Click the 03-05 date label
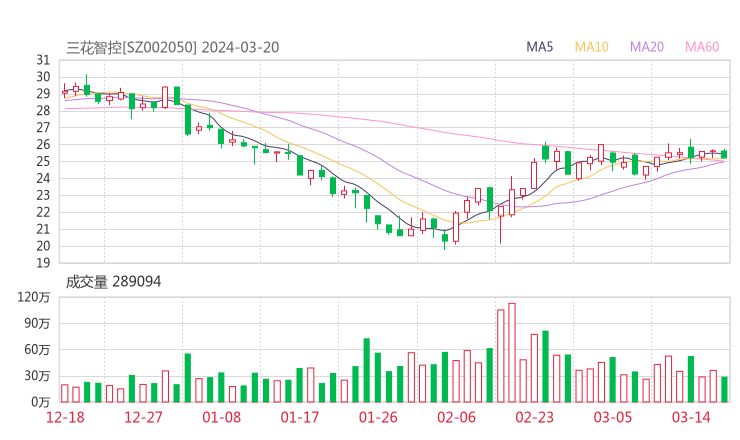This screenshot has height=440, width=740. coord(613,417)
